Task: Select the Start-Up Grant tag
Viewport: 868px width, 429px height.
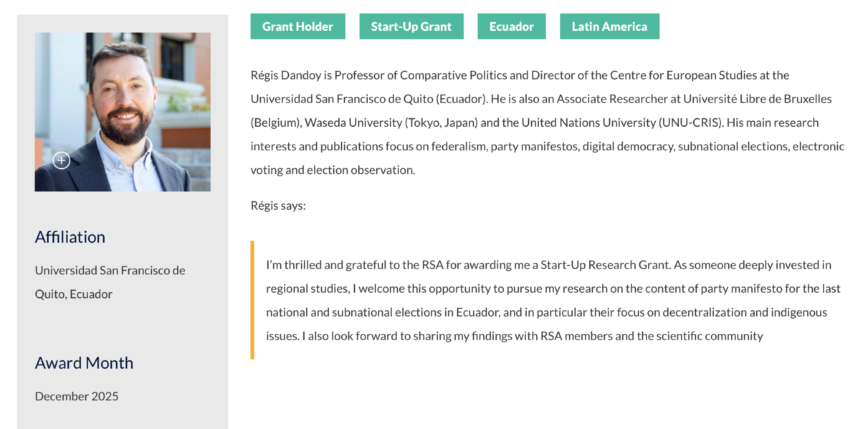Action: [411, 26]
